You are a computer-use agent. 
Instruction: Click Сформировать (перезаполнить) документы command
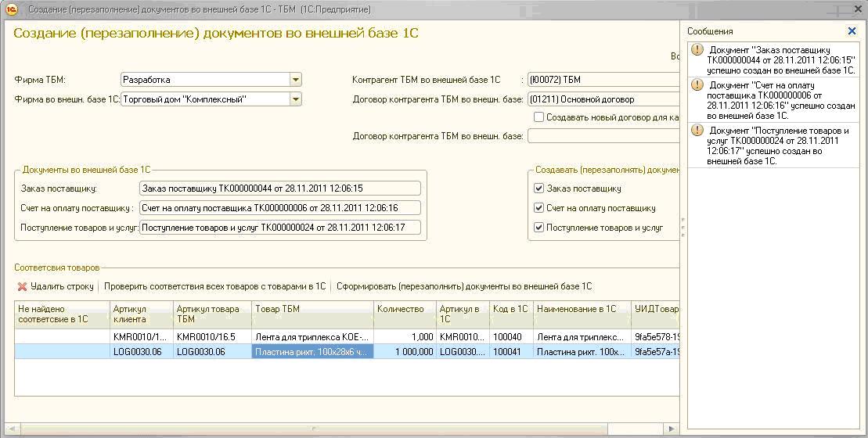[x=464, y=286]
